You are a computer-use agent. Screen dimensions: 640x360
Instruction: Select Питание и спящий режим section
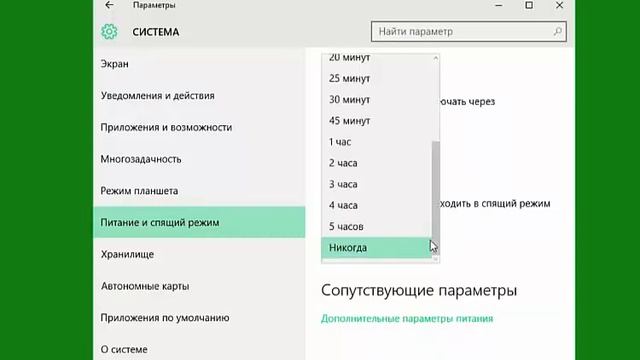(199, 222)
